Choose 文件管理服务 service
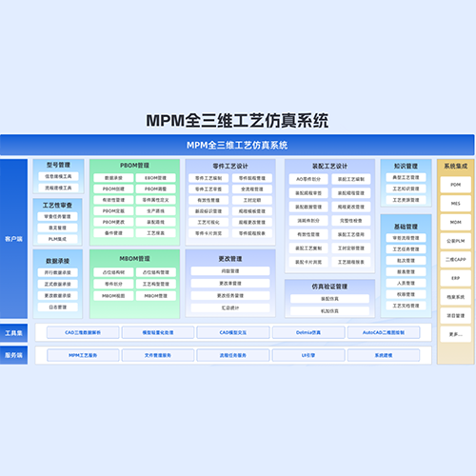Image resolution: width=476 pixels, height=476 pixels. [x=158, y=355]
